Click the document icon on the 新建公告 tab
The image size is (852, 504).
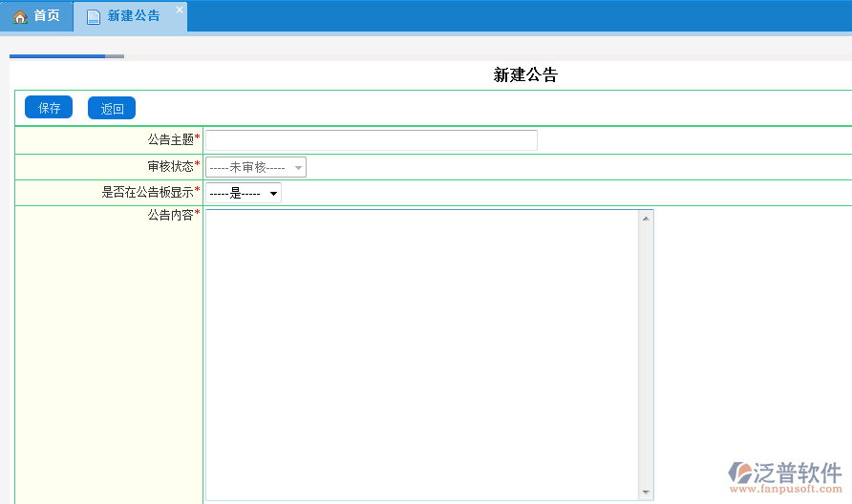tap(94, 17)
